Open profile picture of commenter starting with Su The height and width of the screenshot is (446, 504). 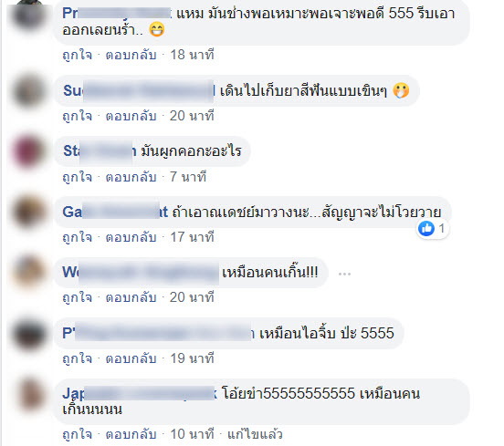tap(29, 91)
